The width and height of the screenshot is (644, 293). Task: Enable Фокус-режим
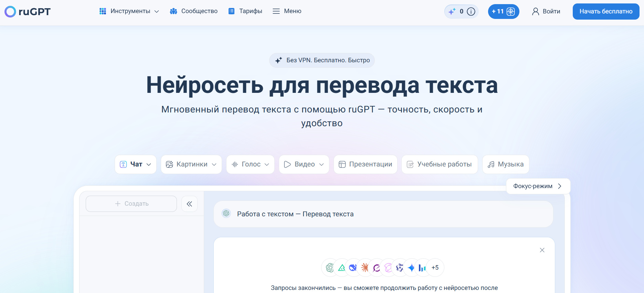coord(538,186)
